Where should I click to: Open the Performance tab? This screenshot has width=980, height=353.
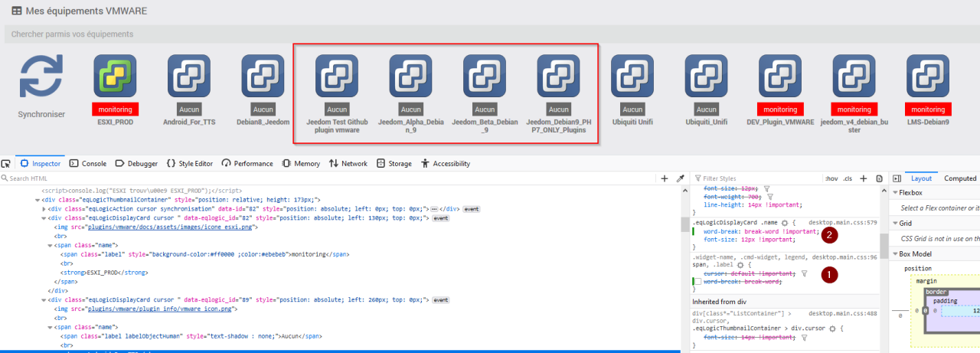pos(247,163)
